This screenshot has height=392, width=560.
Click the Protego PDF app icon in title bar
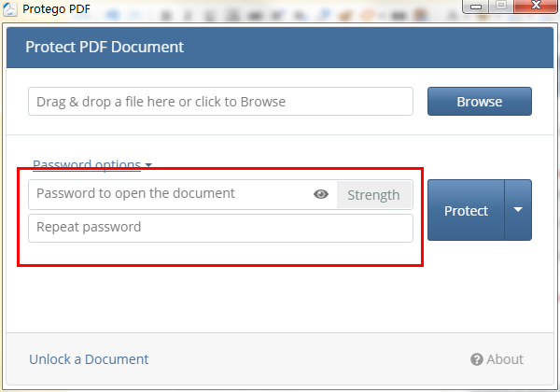(11, 10)
